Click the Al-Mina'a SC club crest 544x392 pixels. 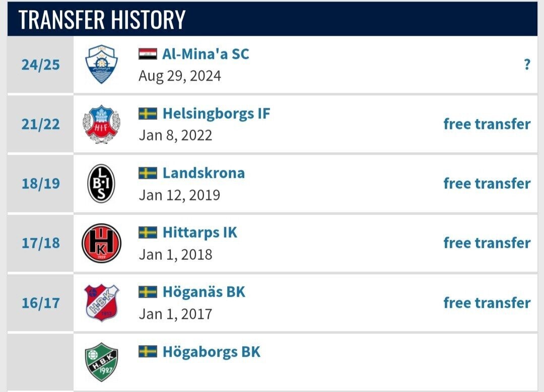click(x=101, y=64)
